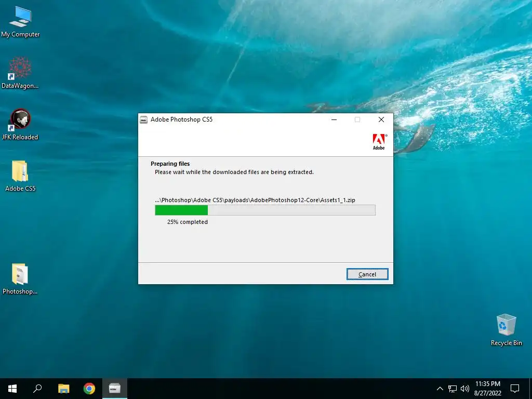Click the taskbar clock showing 11:35 PM
The image size is (532, 399).
pos(487,384)
